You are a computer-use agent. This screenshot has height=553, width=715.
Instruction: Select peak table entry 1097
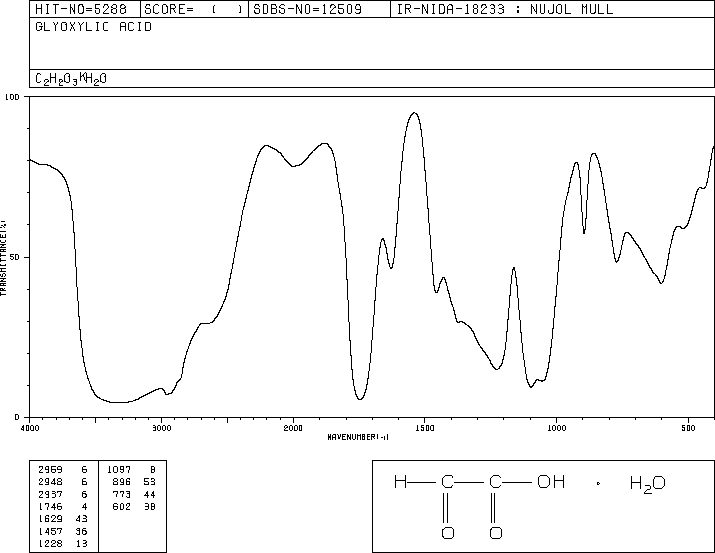click(x=132, y=470)
